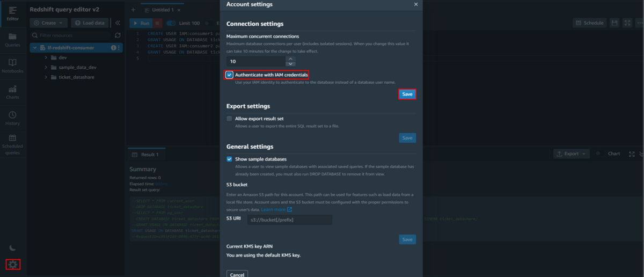644x277 pixels.
Task: Open Charts in the sidebar
Action: point(12,92)
